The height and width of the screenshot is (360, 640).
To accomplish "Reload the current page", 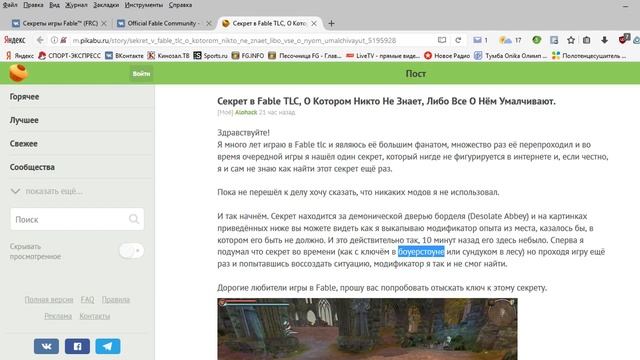I will (458, 40).
